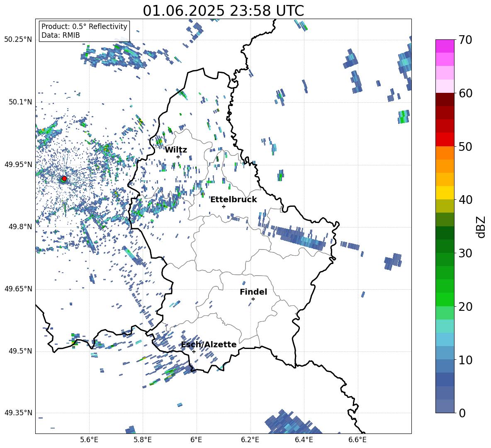Click the colorbar tick label 0
The width and height of the screenshot is (491, 448).
[462, 413]
